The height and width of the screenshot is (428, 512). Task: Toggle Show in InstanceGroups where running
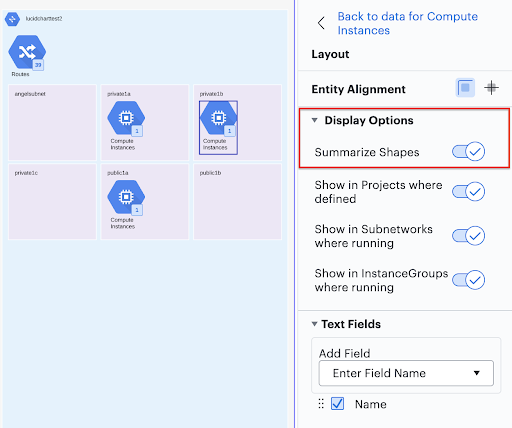coord(468,280)
